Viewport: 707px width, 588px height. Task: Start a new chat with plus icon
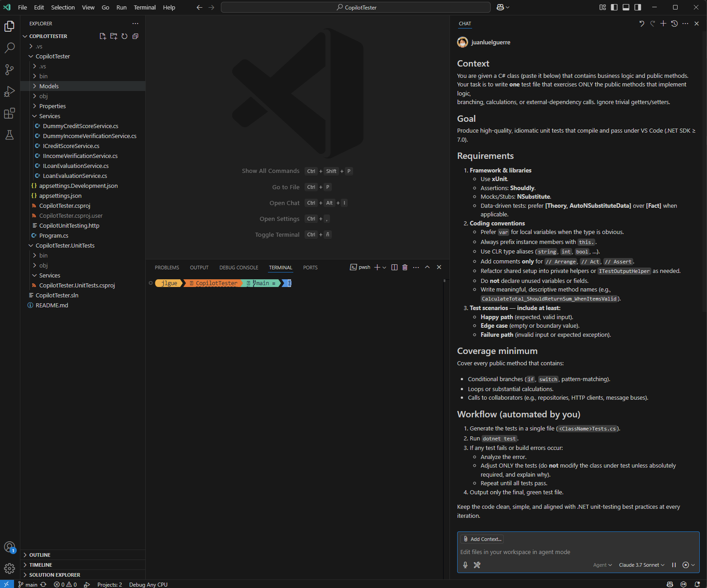click(x=663, y=24)
